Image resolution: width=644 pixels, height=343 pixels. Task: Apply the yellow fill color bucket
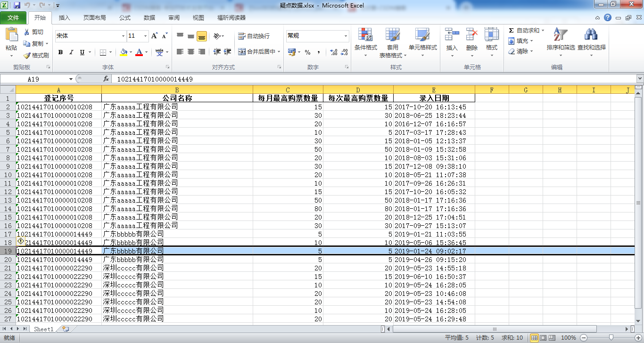click(124, 52)
